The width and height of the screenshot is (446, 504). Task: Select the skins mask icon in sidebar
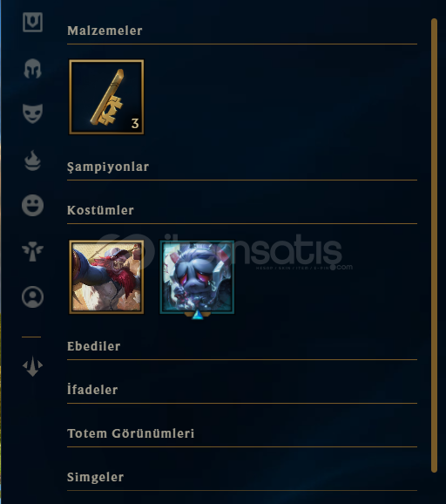point(32,113)
